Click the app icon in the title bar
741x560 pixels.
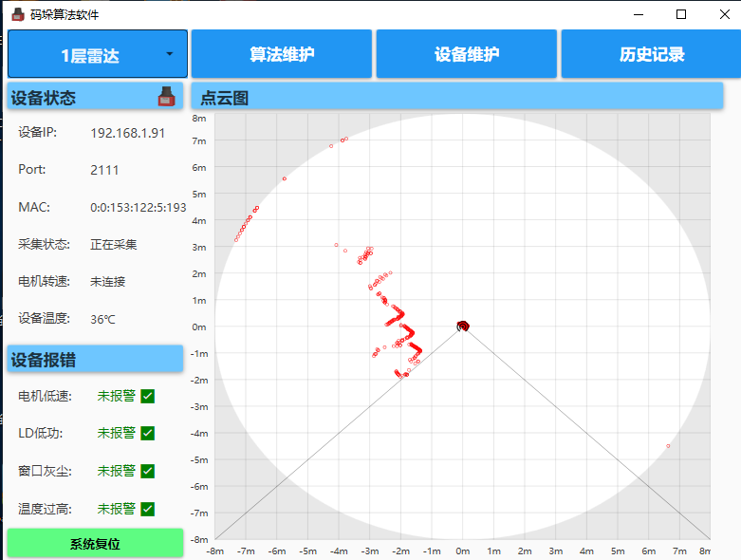[x=17, y=14]
